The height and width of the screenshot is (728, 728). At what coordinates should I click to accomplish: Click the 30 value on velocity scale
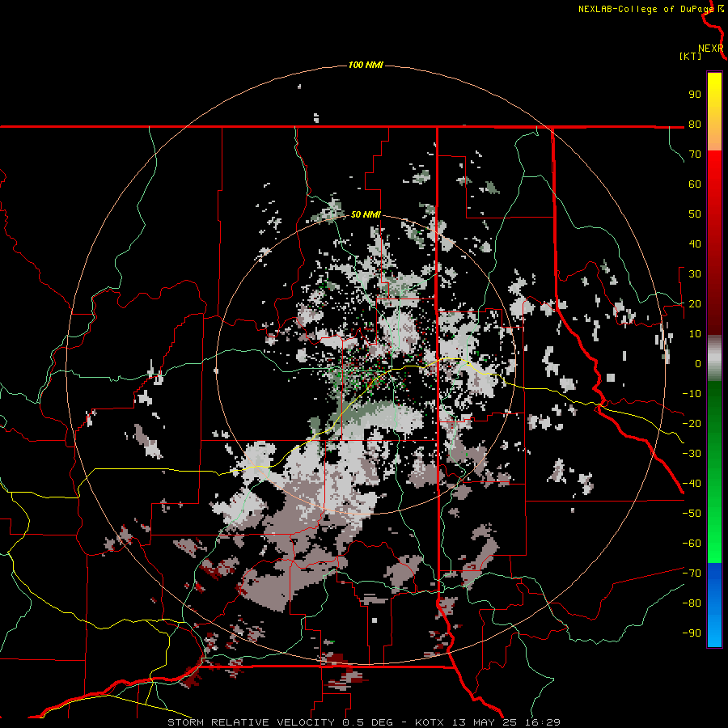tap(695, 274)
